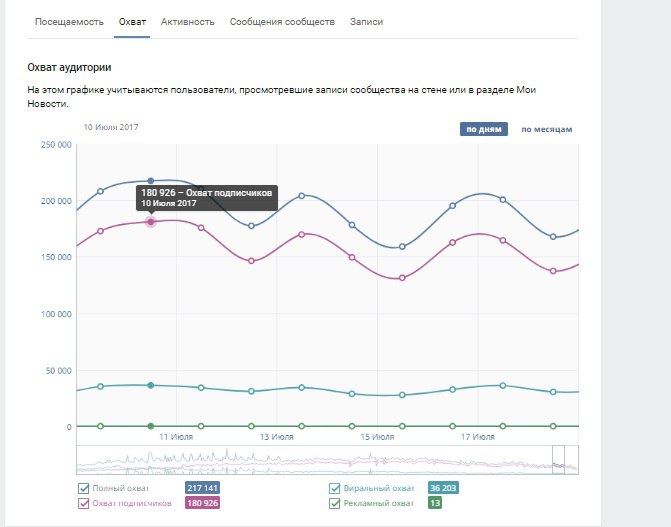Click the 36 203 teal value badge
The height and width of the screenshot is (527, 671).
pyautogui.click(x=442, y=488)
